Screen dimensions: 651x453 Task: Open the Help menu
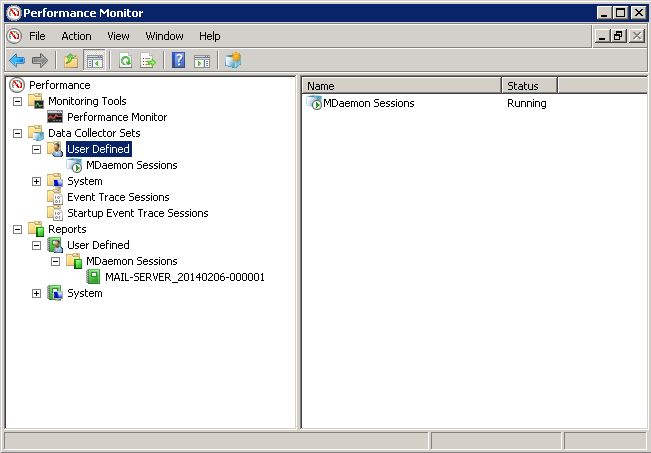click(x=210, y=36)
